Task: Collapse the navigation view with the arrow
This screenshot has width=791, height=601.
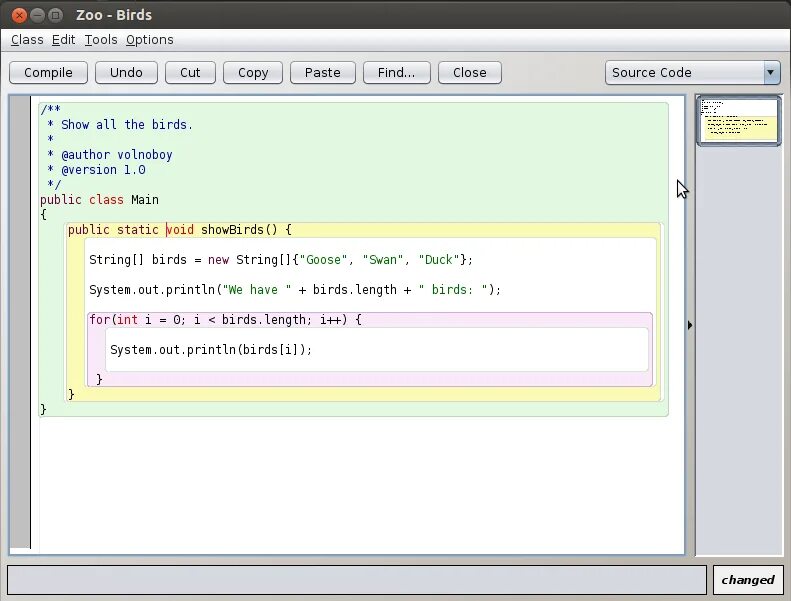Action: tap(690, 325)
